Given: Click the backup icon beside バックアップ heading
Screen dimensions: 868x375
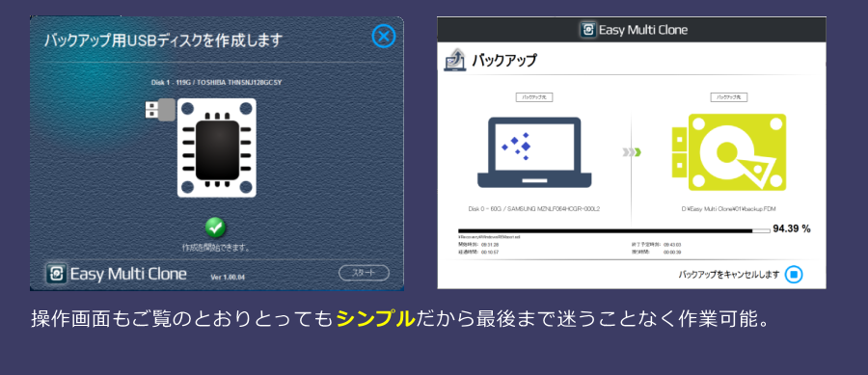Looking at the screenshot, I should pos(454,60).
